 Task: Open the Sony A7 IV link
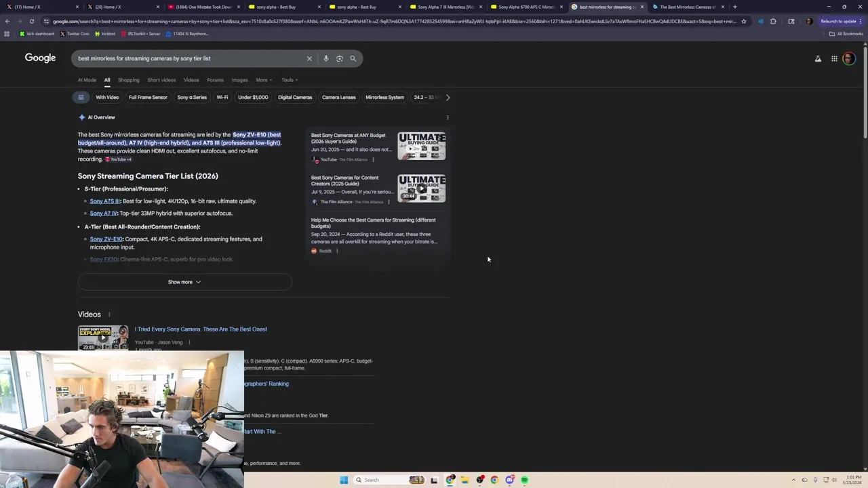(104, 213)
